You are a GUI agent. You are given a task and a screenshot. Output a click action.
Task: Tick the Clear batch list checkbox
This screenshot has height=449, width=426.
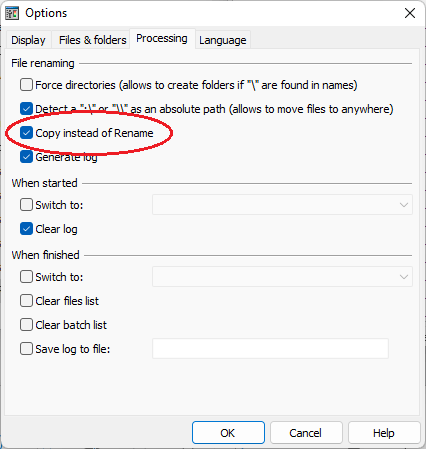26,325
